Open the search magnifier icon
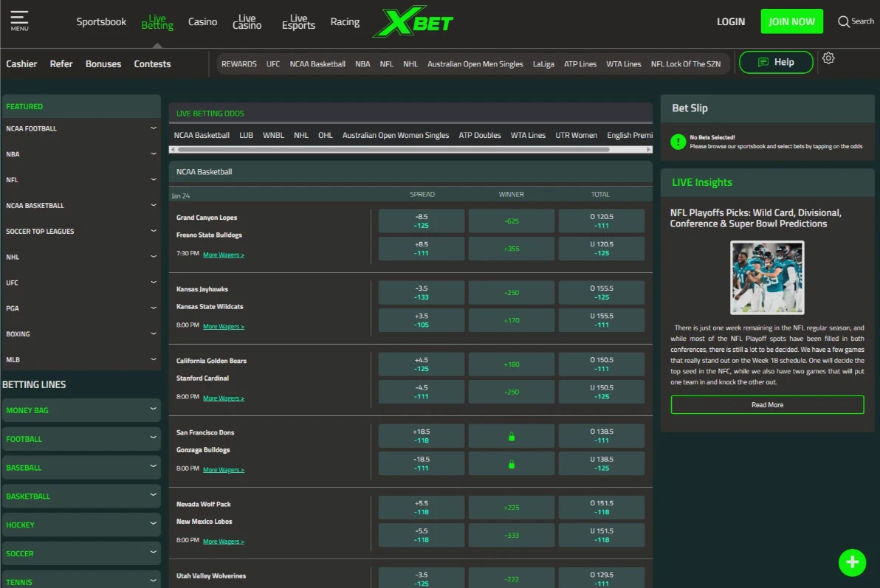The width and height of the screenshot is (880, 588). [x=844, y=21]
